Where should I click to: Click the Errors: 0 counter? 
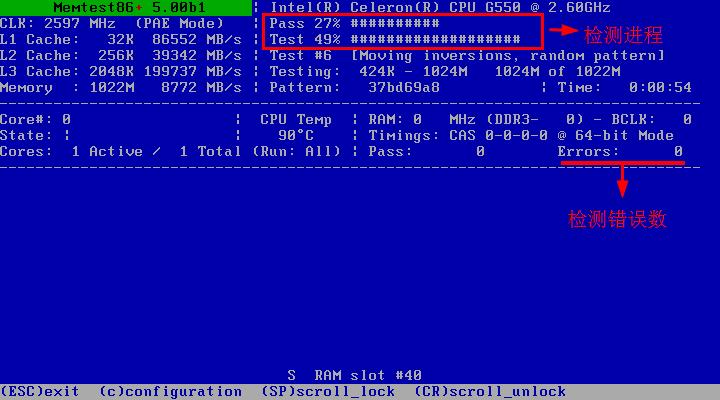pyautogui.click(x=620, y=152)
